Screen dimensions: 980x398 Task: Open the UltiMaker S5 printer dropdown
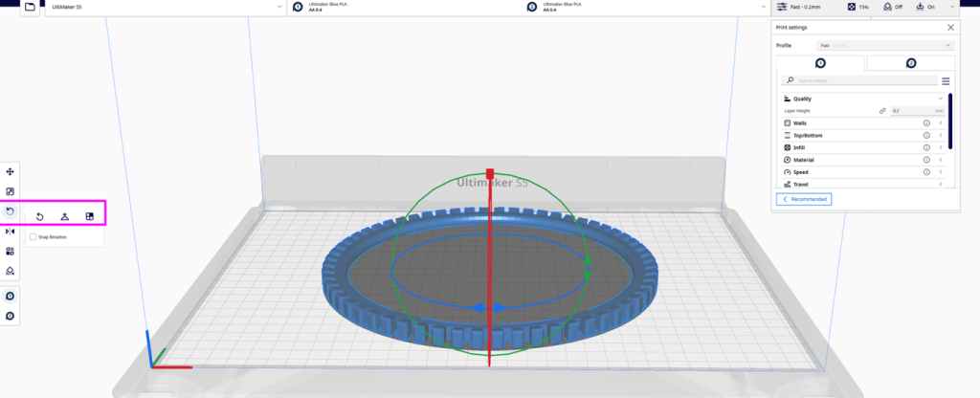click(x=165, y=7)
